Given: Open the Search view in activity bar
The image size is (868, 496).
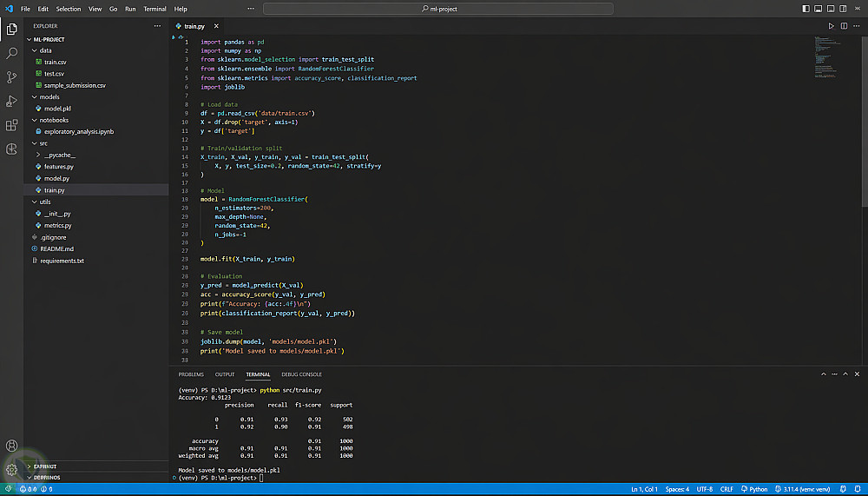Looking at the screenshot, I should point(11,53).
